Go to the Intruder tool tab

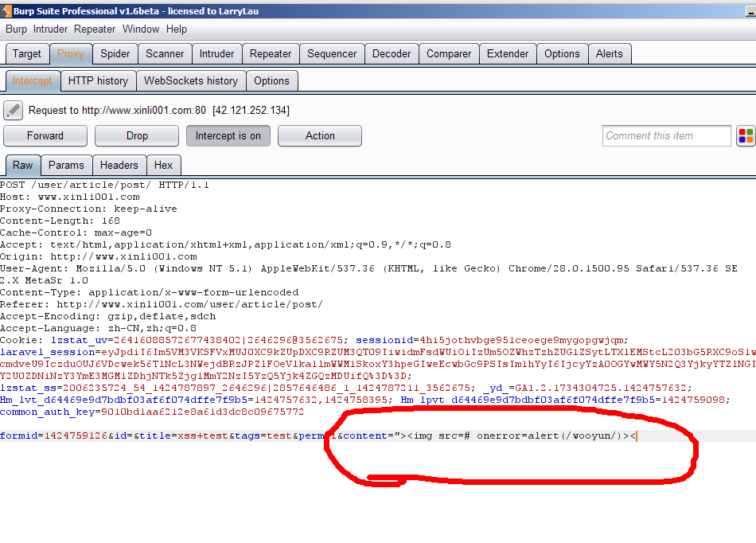(217, 53)
